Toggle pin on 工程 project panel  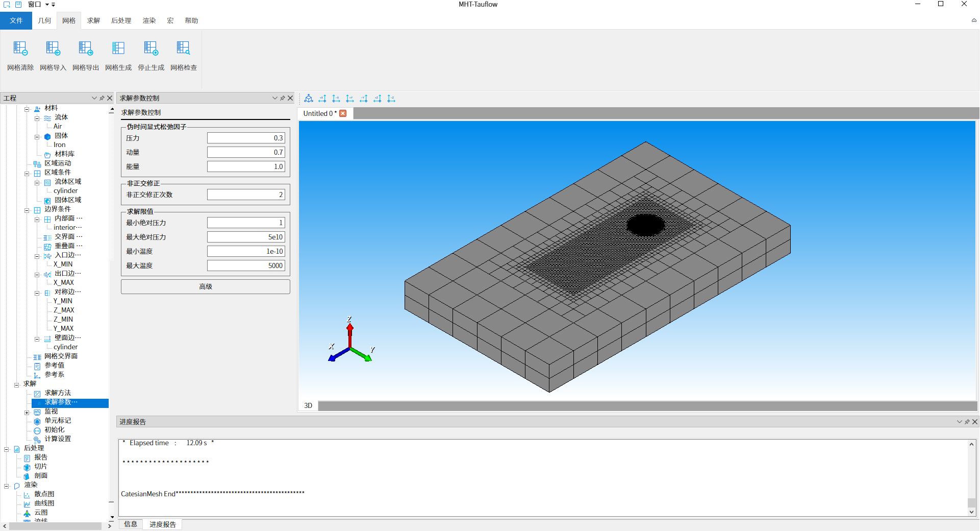(102, 98)
